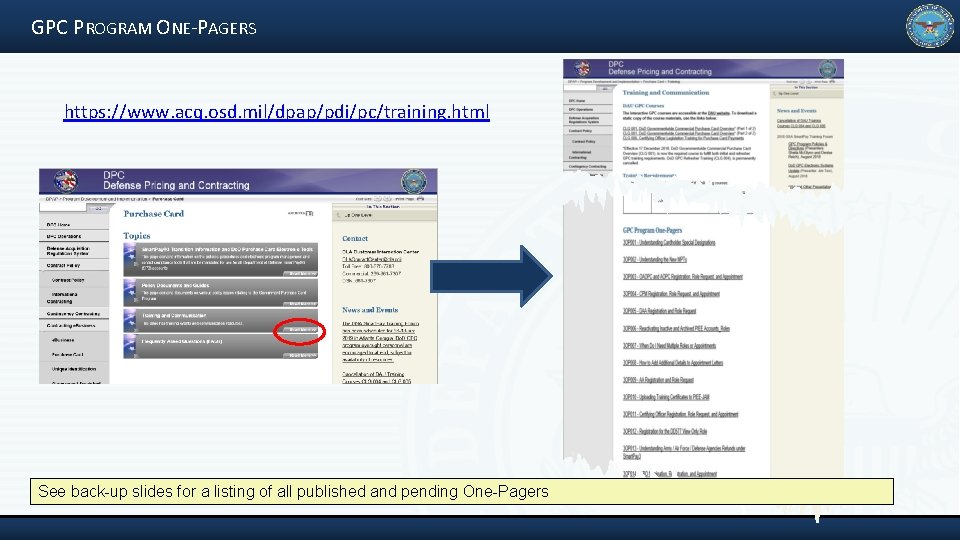Image resolution: width=960 pixels, height=540 pixels.
Task: Click the DoD seal in Purchase Card page banner
Action: 413,182
